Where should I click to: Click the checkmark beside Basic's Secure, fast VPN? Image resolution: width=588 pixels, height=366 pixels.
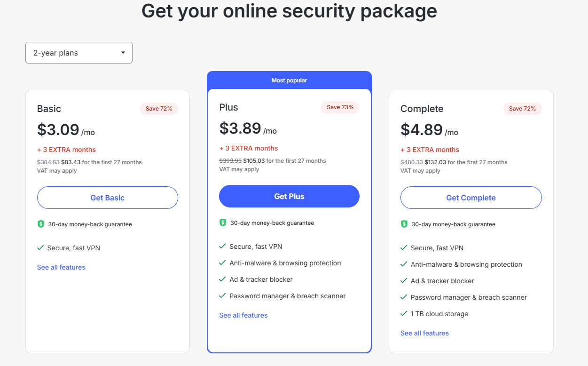click(40, 247)
